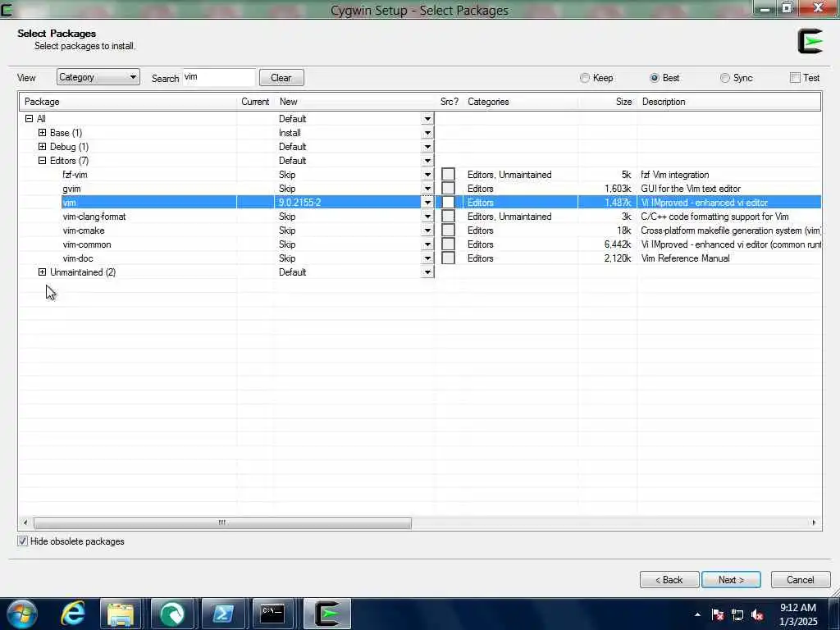This screenshot has width=840, height=630.
Task: Click the Size column header
Action: click(x=608, y=102)
